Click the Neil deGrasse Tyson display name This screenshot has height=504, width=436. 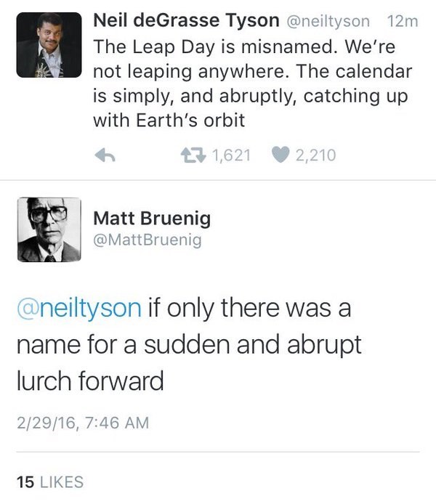click(186, 22)
